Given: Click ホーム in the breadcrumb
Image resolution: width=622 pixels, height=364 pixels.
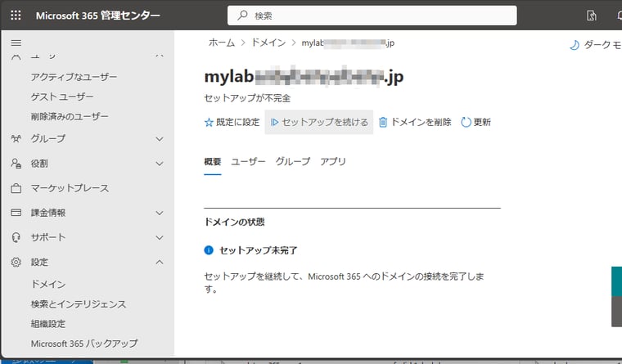Looking at the screenshot, I should (221, 43).
